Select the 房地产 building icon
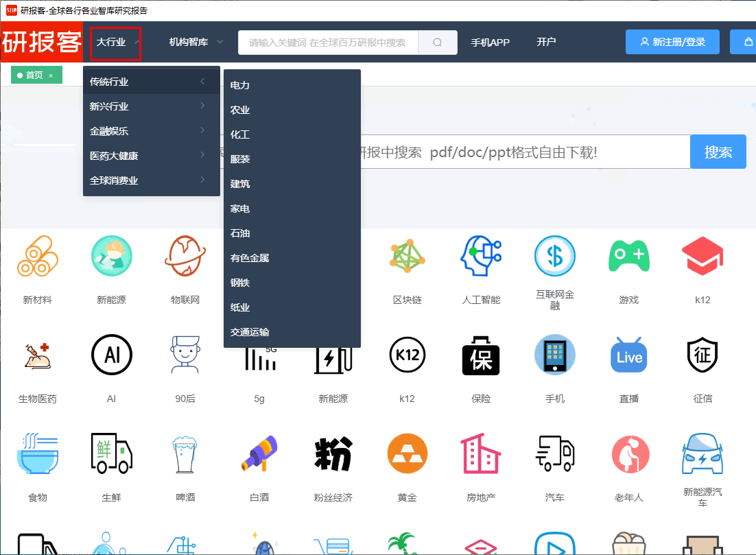The image size is (756, 555). coord(481,453)
